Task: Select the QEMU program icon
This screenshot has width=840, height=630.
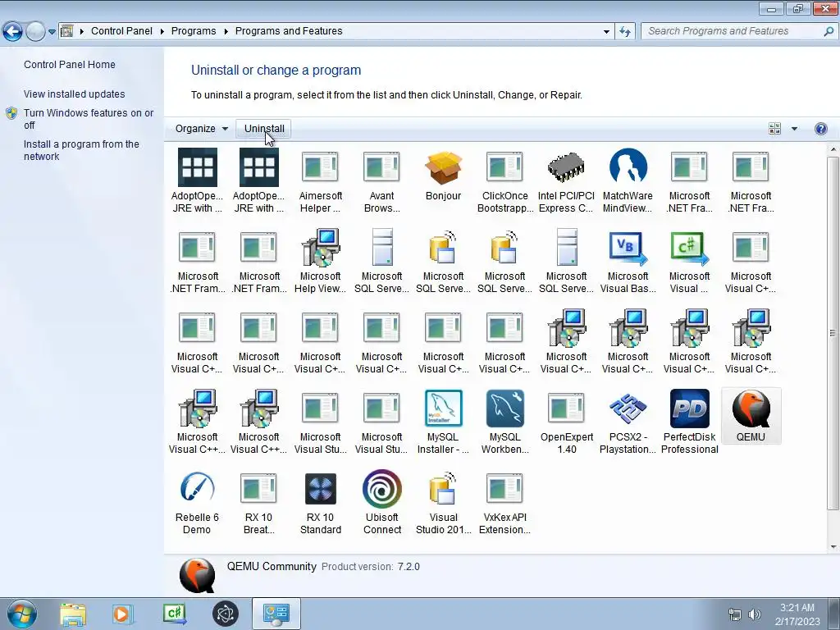Action: point(751,409)
